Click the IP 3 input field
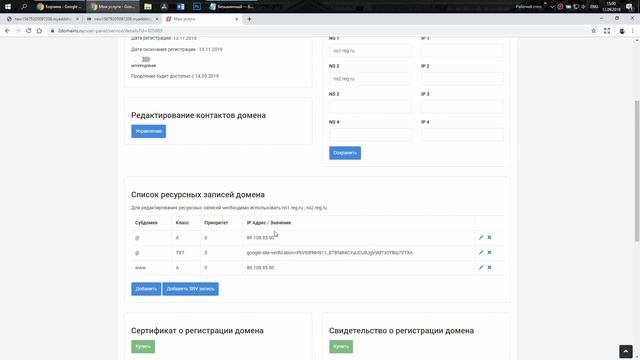The image size is (640, 360). (462, 107)
